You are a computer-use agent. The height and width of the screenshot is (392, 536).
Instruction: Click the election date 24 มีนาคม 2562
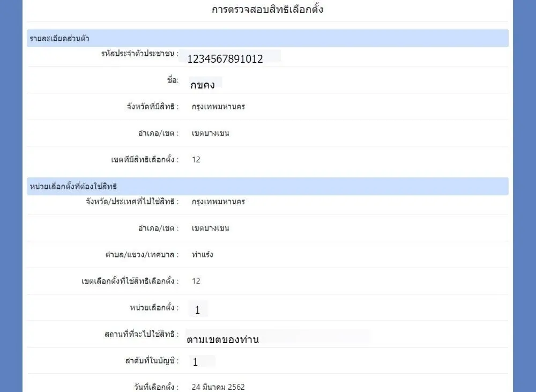tap(218, 387)
